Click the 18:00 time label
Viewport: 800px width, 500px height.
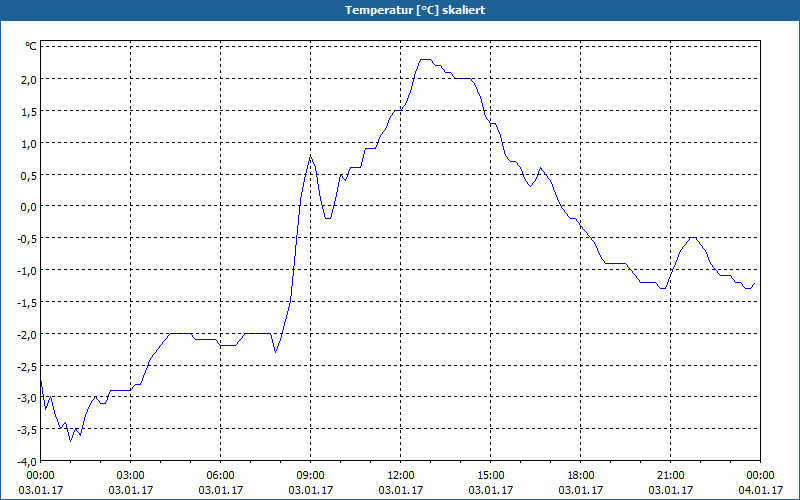coord(581,476)
